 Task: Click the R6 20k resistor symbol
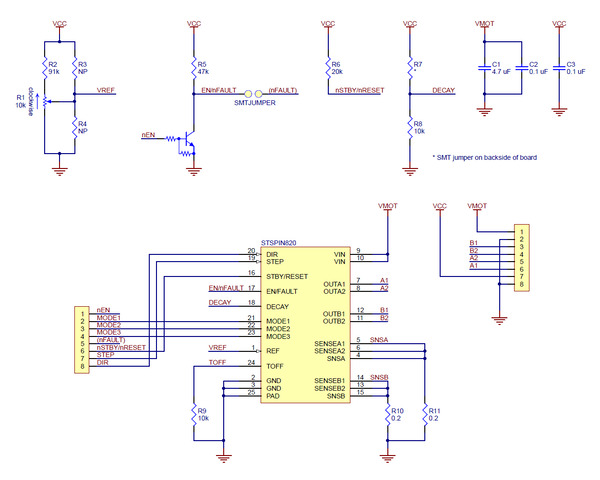pos(328,68)
